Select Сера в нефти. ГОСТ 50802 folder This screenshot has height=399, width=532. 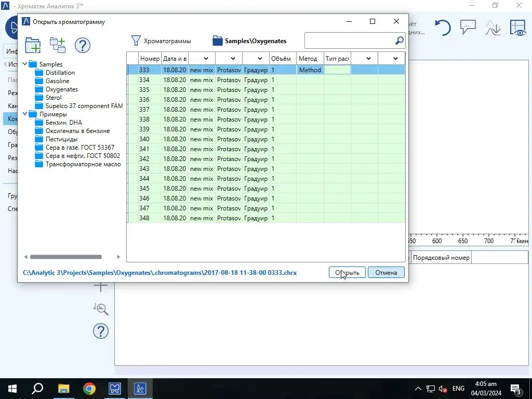(x=83, y=156)
